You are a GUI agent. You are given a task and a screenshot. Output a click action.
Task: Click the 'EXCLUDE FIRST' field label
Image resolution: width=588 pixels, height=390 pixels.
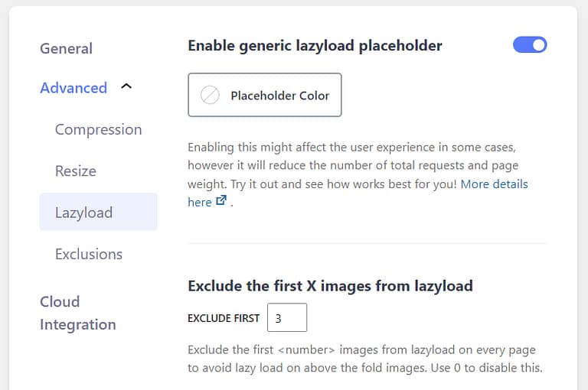[x=224, y=318]
